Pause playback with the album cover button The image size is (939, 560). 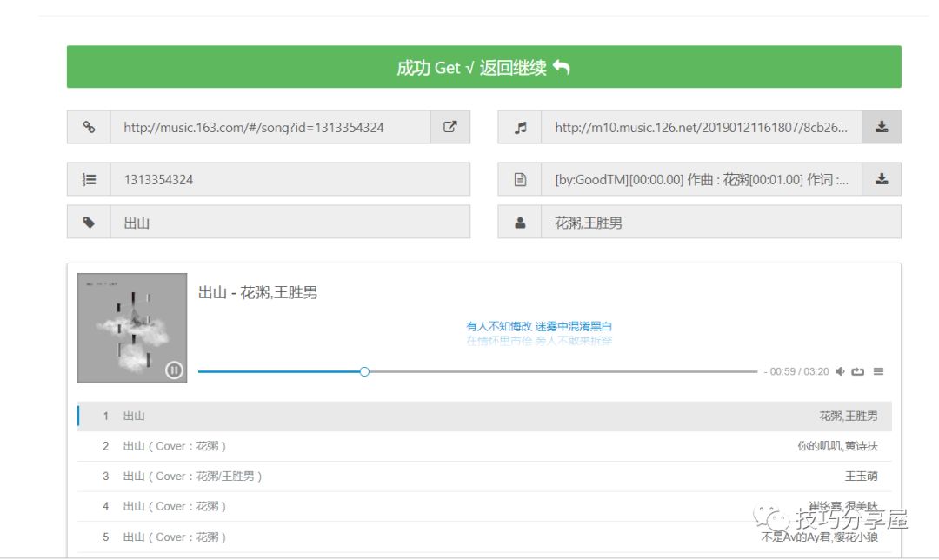coord(174,370)
